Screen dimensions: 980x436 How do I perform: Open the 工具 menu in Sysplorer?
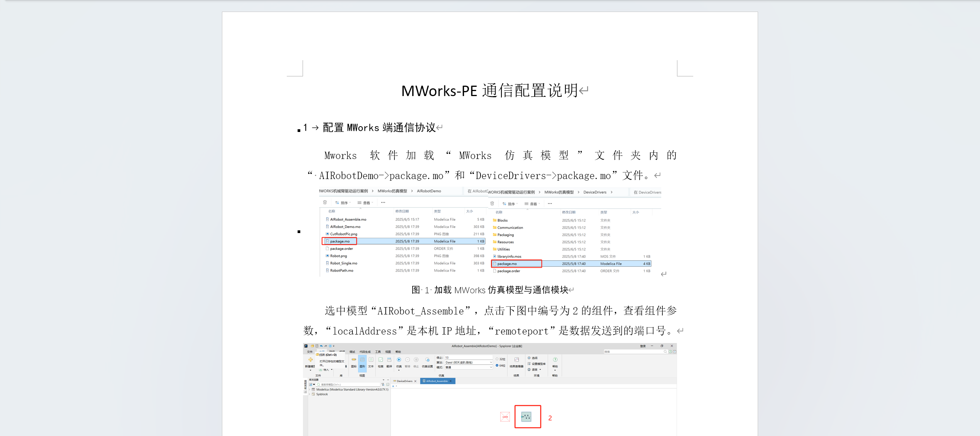coord(378,352)
